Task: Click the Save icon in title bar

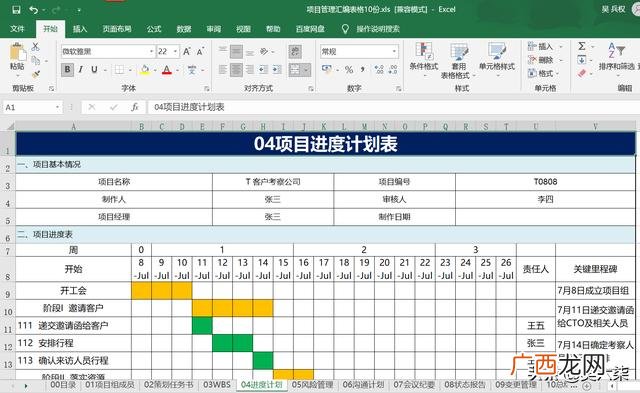Action: click(16, 10)
